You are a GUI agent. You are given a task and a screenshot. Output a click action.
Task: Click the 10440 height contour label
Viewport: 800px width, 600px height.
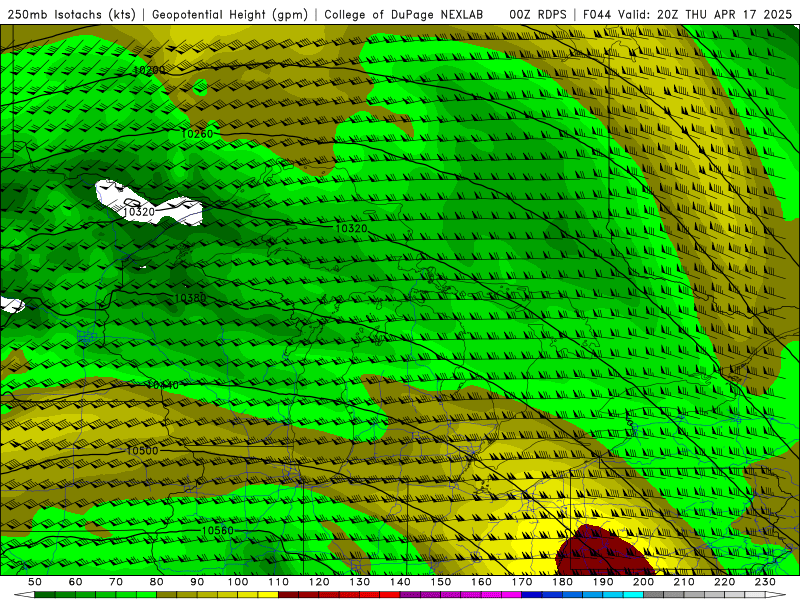click(x=163, y=385)
